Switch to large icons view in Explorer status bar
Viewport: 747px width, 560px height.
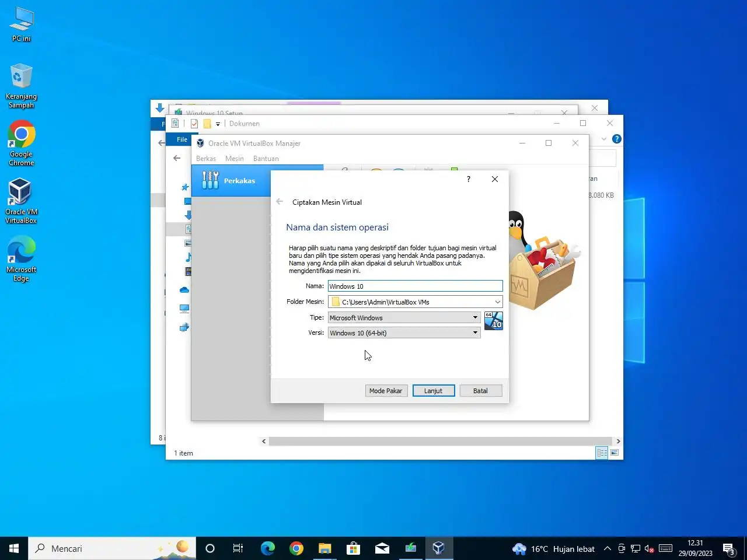pos(615,453)
